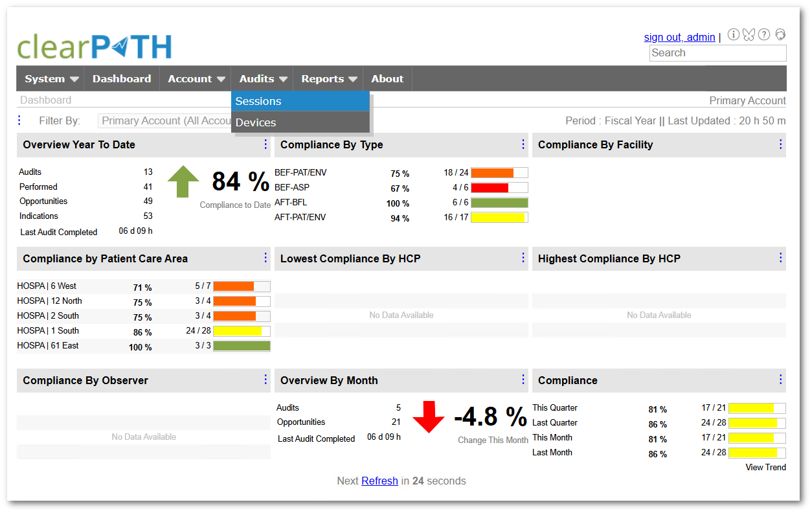
Task: Open Highest Compliance By HCP panel options
Action: pyautogui.click(x=781, y=258)
